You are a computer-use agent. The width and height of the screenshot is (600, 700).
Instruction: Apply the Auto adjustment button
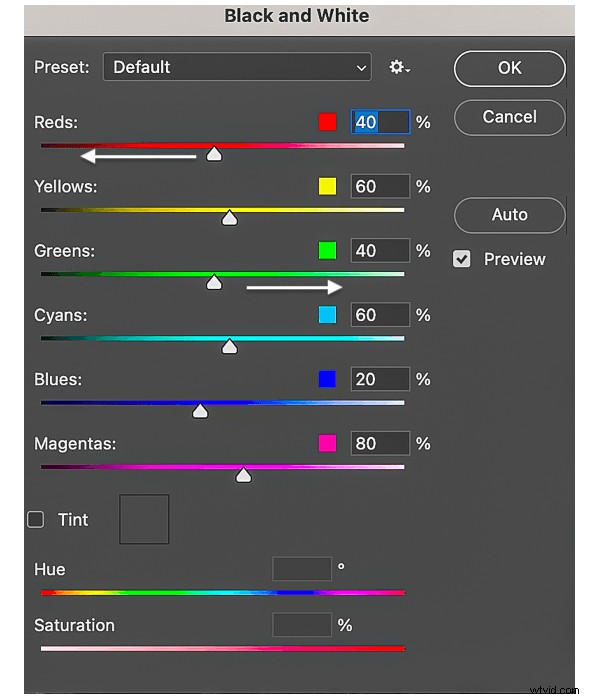[x=509, y=215]
